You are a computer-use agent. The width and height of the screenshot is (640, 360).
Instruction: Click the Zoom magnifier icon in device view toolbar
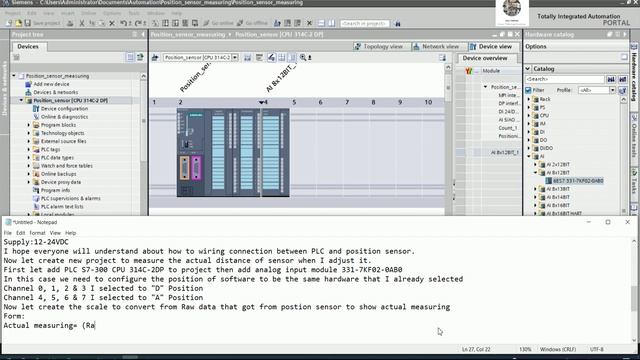pos(303,58)
